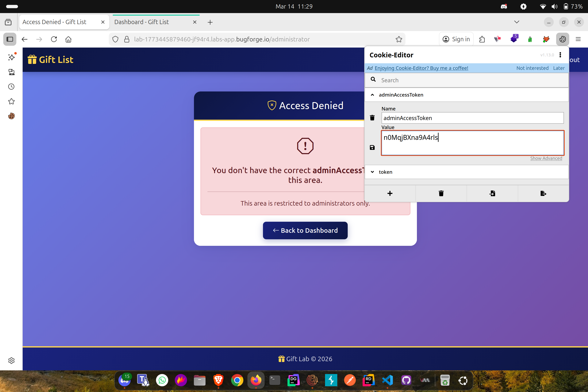Screen dimensions: 588x392
Task: Dismiss the ad with Not interested
Action: coord(532,68)
